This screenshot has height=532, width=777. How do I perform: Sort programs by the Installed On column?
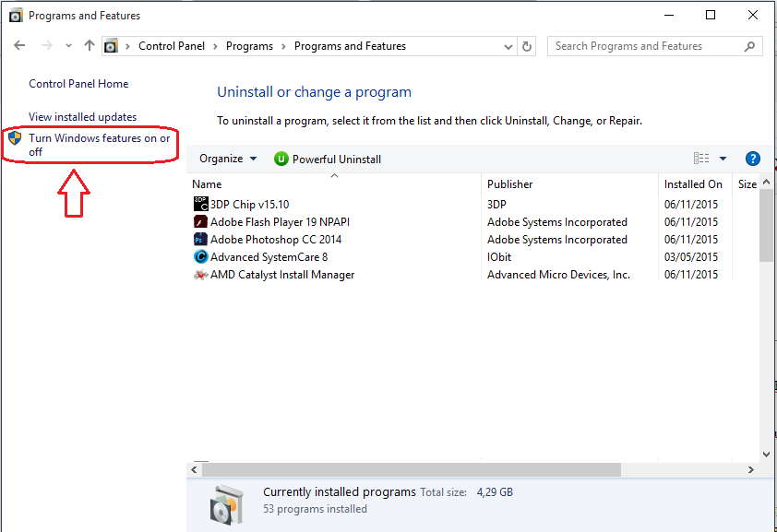694,183
